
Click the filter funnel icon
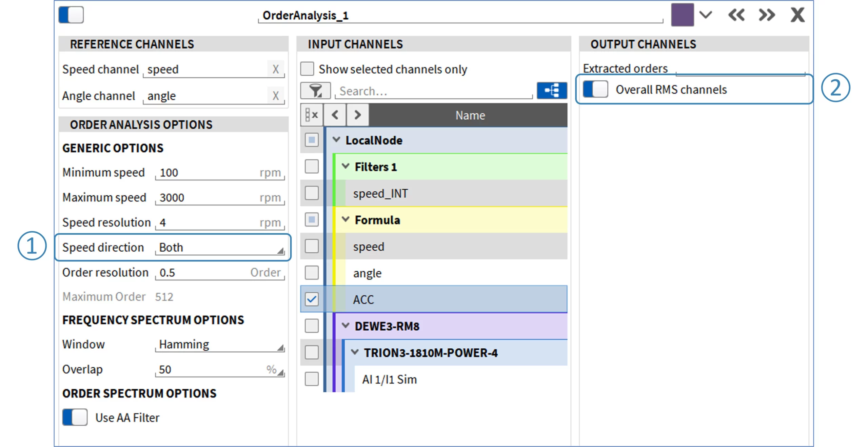tap(315, 91)
